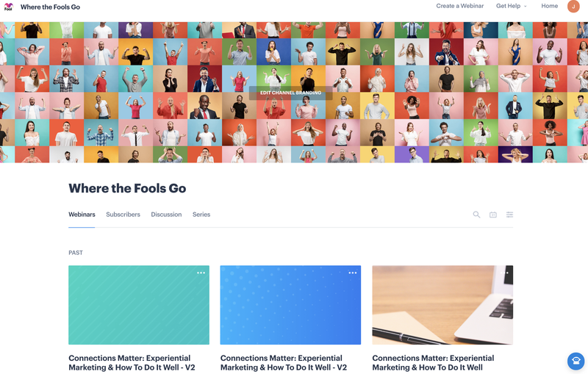Viewport: 588px width, 374px height.
Task: Click Edit Channel Branding button
Action: (x=290, y=93)
